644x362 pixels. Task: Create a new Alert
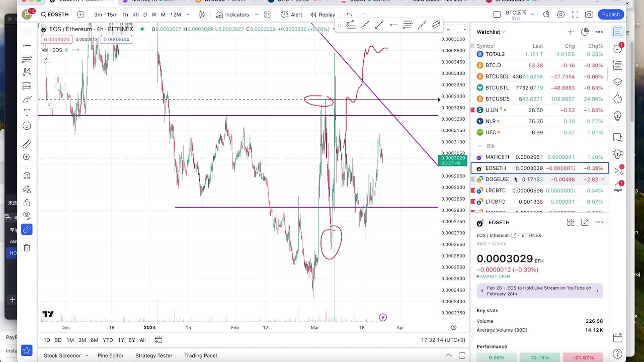(292, 15)
